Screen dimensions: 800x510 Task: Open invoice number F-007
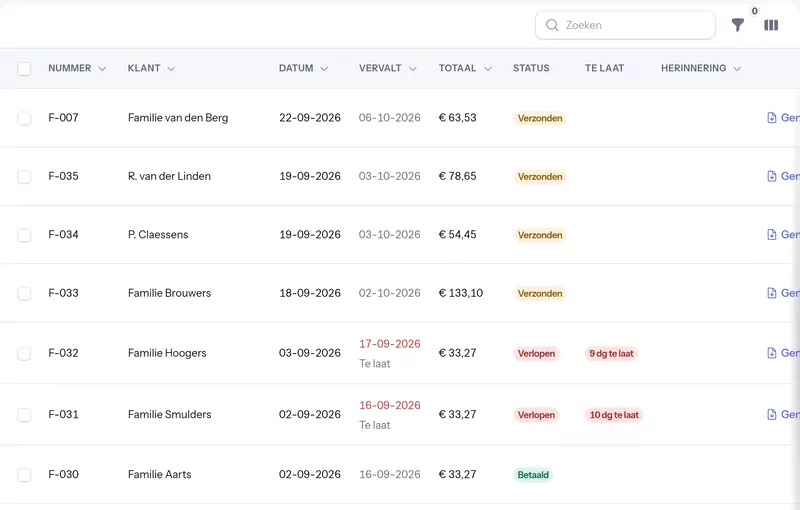63,118
